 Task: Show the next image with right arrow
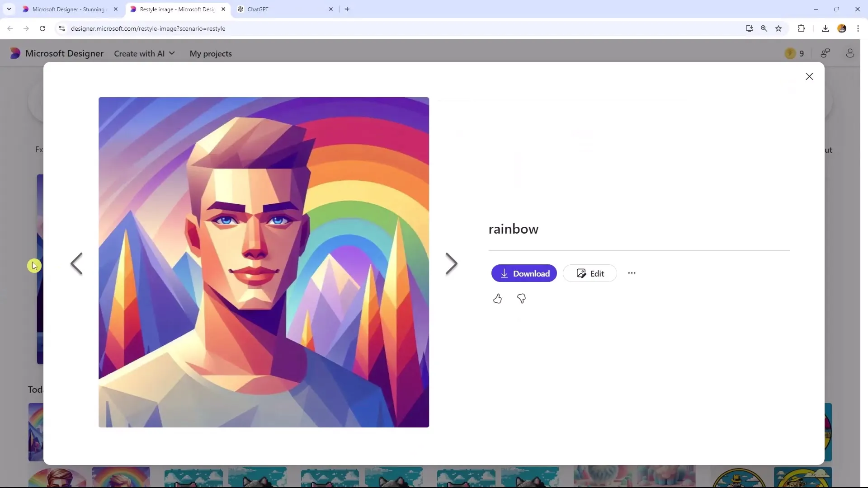pos(451,264)
